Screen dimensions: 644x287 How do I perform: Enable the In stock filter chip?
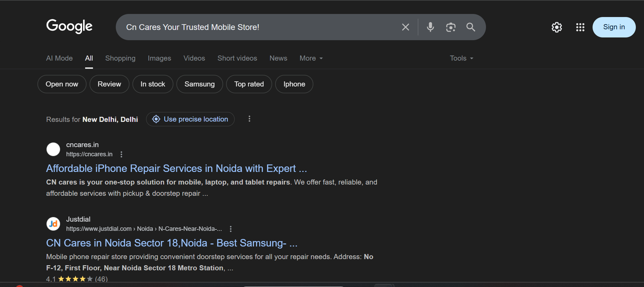coord(153,84)
